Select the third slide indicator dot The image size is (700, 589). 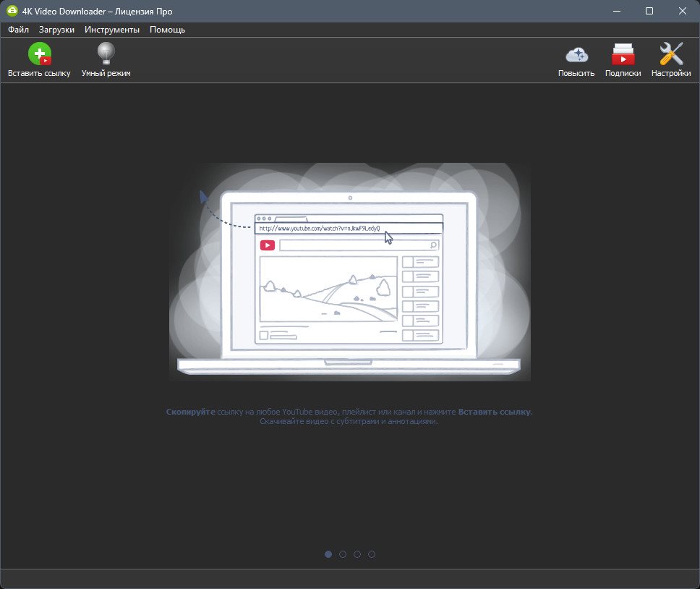(x=357, y=554)
